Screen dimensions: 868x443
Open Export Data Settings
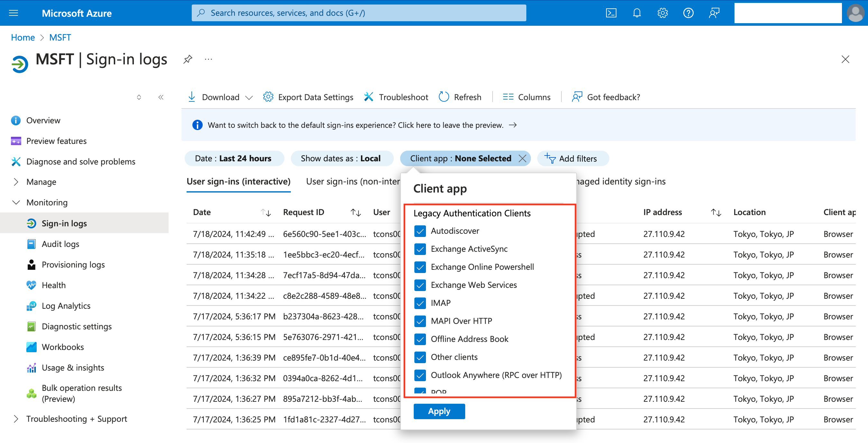[308, 97]
